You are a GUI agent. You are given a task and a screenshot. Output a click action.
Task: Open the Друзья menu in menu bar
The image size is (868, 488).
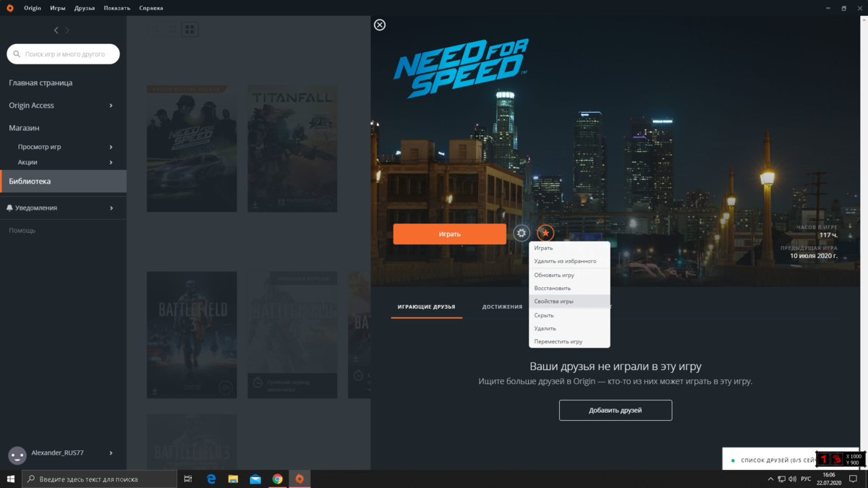click(85, 8)
